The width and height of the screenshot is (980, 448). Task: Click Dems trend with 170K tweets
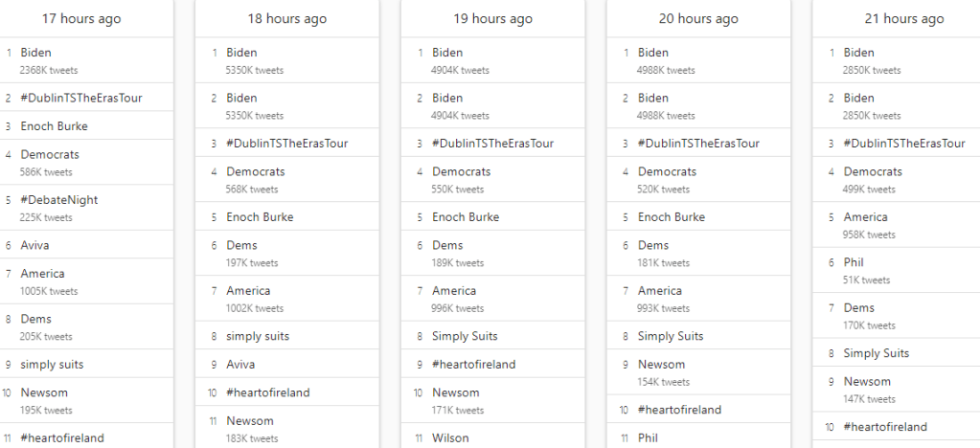click(858, 308)
